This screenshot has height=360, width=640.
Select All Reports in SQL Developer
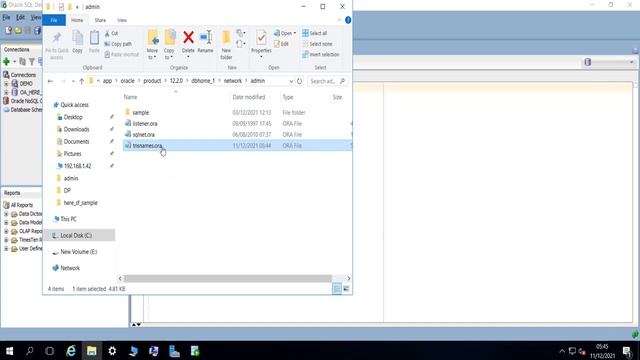click(22, 205)
